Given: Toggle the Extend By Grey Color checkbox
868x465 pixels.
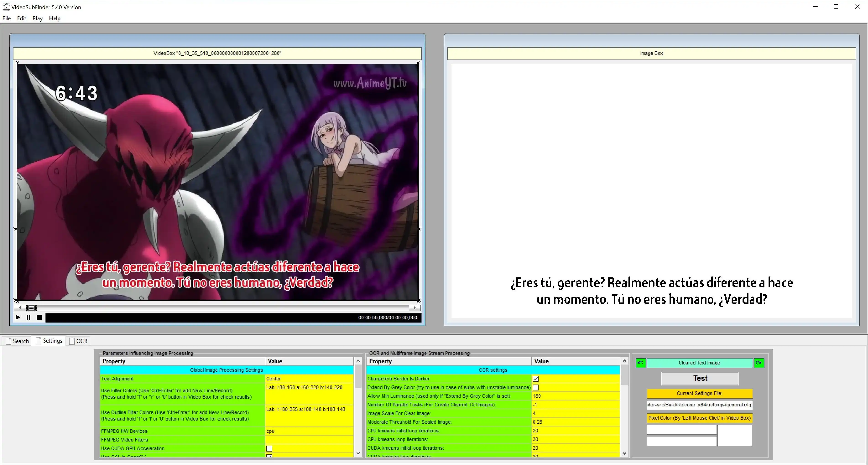Looking at the screenshot, I should pyautogui.click(x=536, y=387).
